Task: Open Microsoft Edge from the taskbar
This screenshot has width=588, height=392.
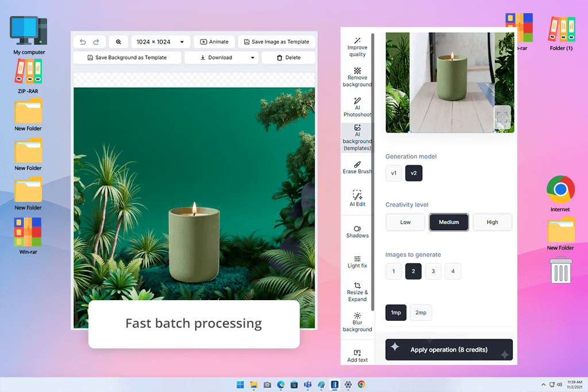Action: 281,385
